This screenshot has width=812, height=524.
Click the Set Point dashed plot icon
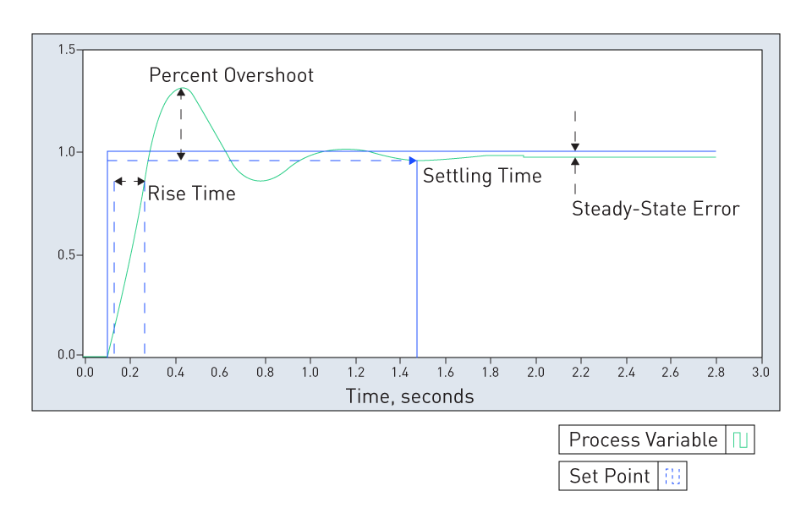pos(672,476)
